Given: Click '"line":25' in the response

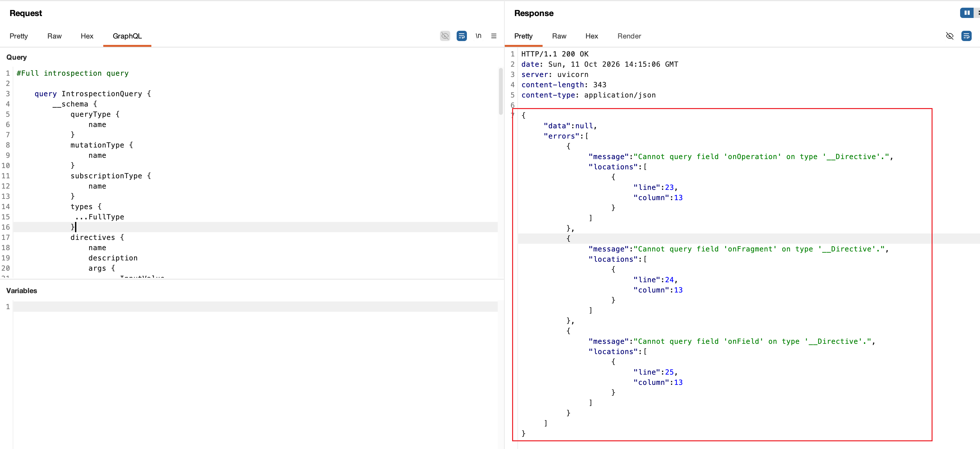Looking at the screenshot, I should (x=655, y=373).
